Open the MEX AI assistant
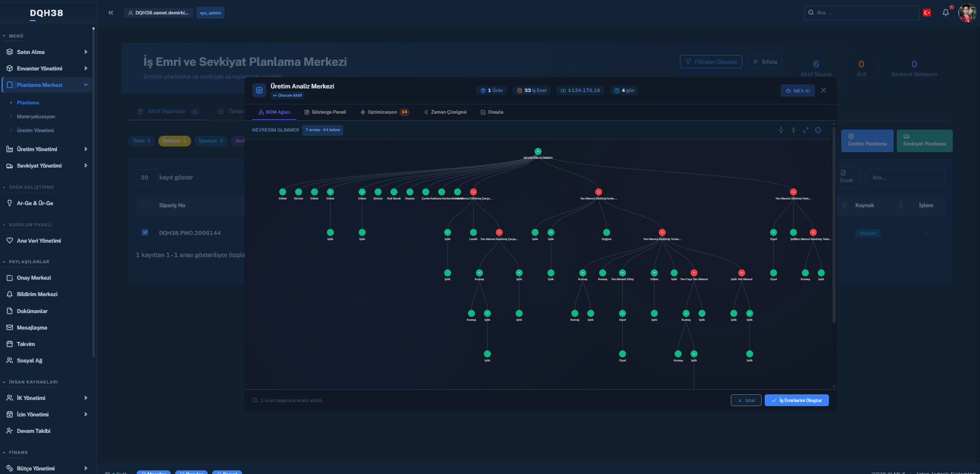 (798, 90)
